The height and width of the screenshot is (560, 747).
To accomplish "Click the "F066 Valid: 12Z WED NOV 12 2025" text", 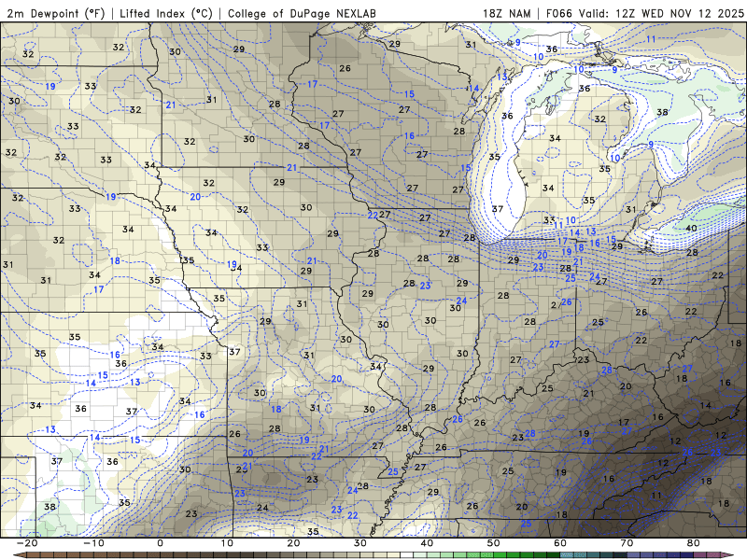I will tap(644, 13).
